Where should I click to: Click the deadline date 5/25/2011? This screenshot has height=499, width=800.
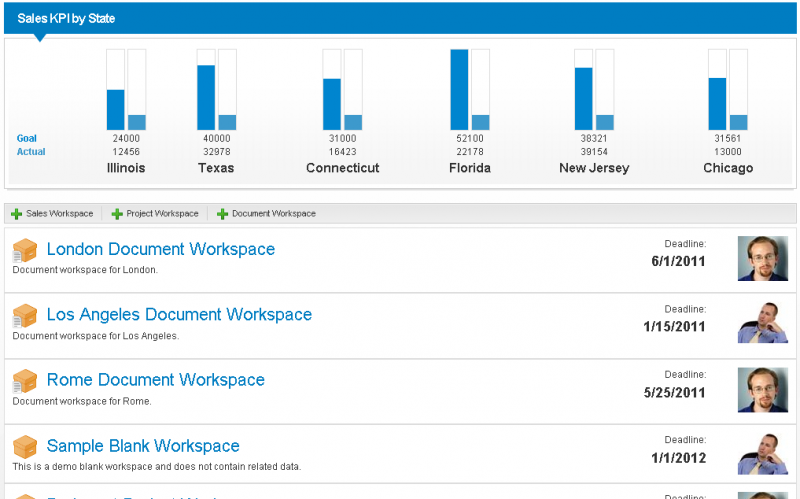[674, 392]
